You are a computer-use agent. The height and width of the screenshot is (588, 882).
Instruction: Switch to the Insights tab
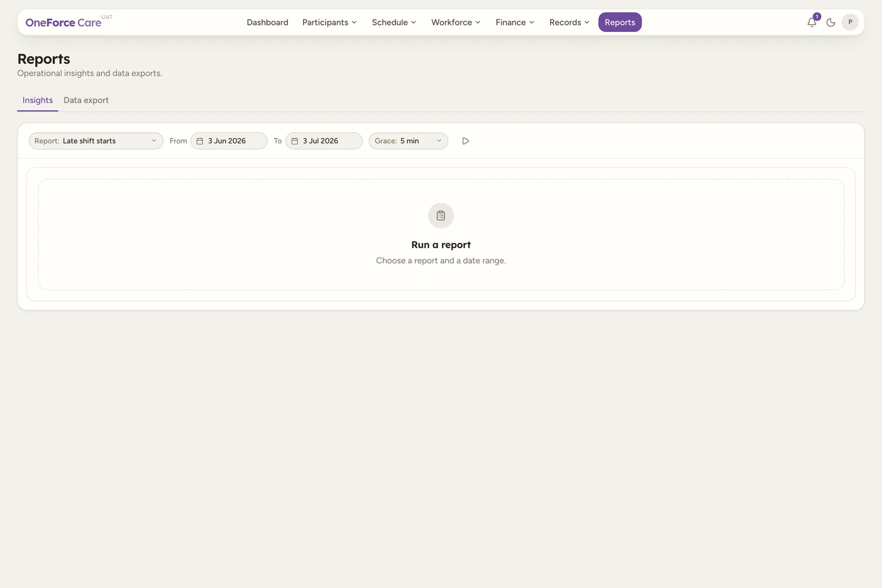pyautogui.click(x=37, y=100)
